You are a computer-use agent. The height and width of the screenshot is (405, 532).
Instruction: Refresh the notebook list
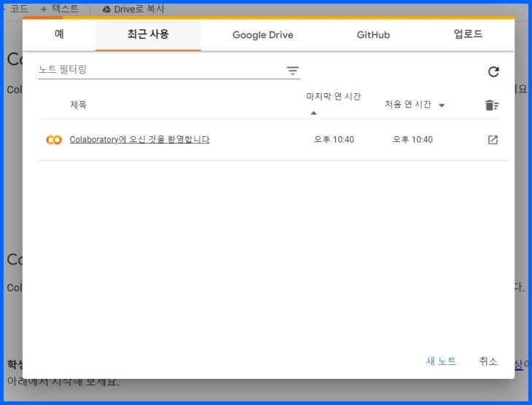click(x=493, y=71)
